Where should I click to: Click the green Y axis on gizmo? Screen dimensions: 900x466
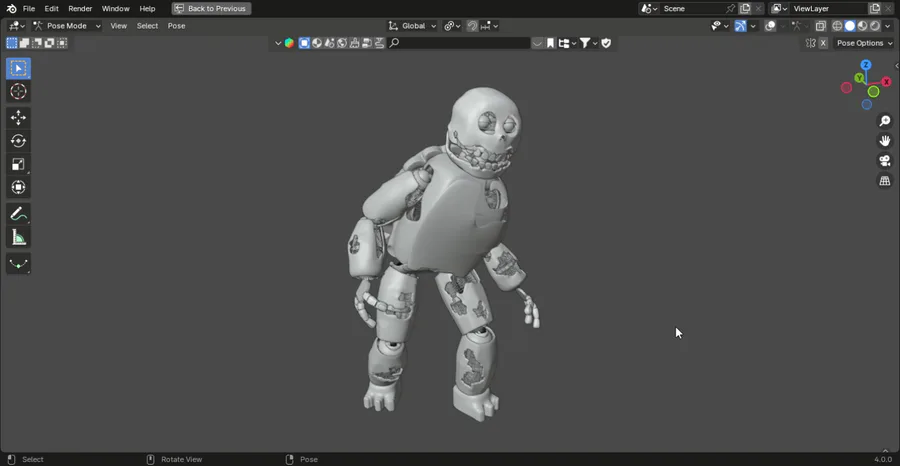[x=859, y=77]
